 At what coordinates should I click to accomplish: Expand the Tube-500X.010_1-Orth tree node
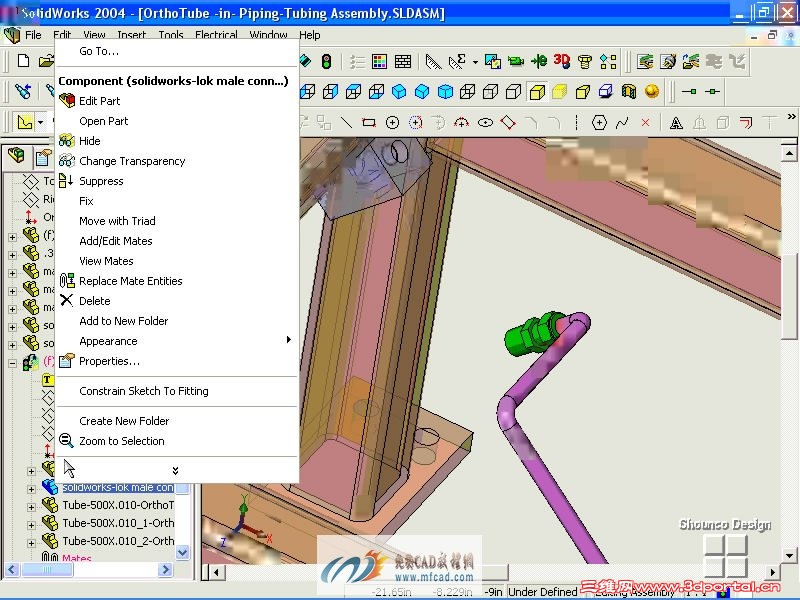[x=31, y=524]
